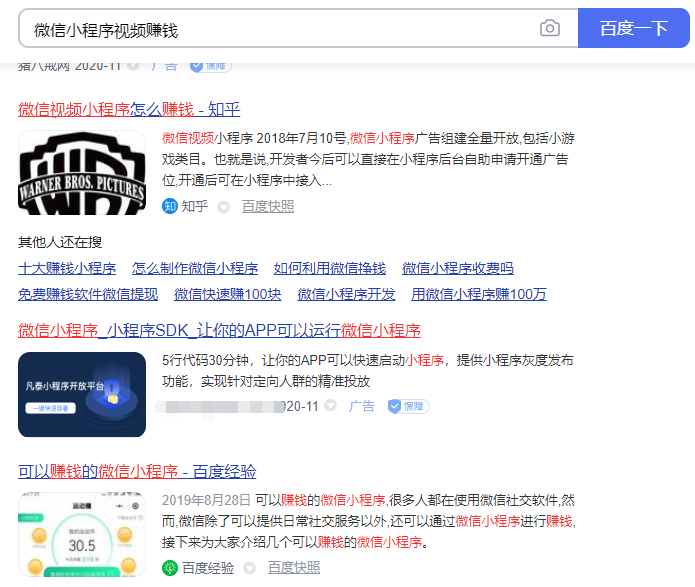Image resolution: width=695 pixels, height=587 pixels.
Task: Select related search 微信快速赚100块
Action: point(227,294)
